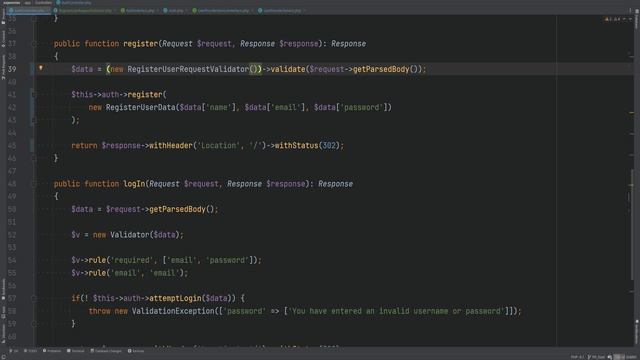Viewport: 640px width, 360px height.
Task: Click RegisterUserRequestValidator class name on line 39
Action: tap(188, 69)
